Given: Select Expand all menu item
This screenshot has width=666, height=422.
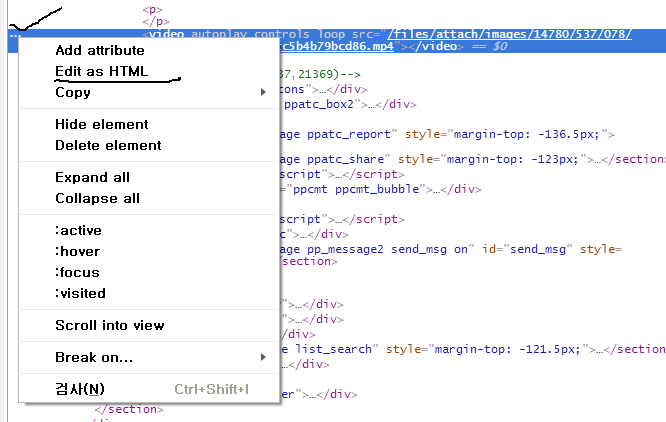Looking at the screenshot, I should 93,177.
